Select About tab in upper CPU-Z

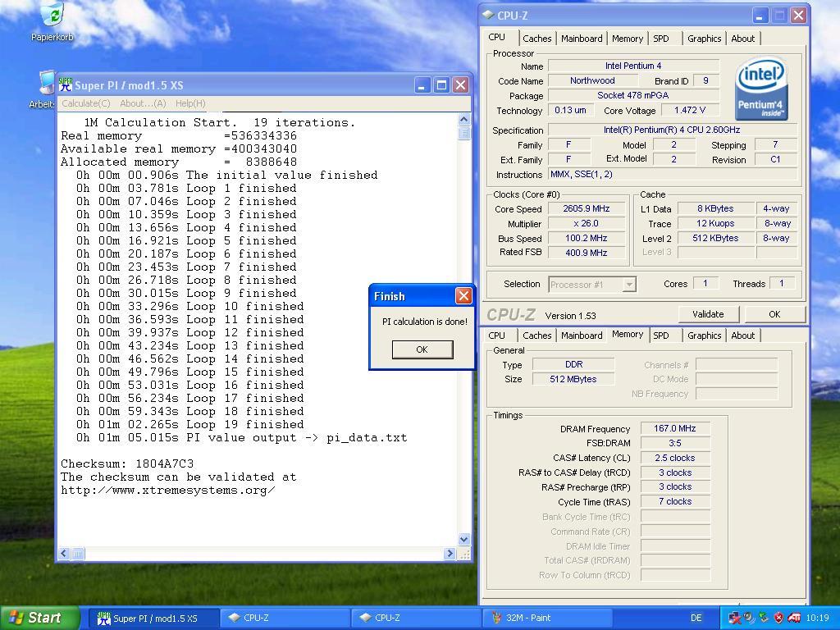pyautogui.click(x=743, y=39)
